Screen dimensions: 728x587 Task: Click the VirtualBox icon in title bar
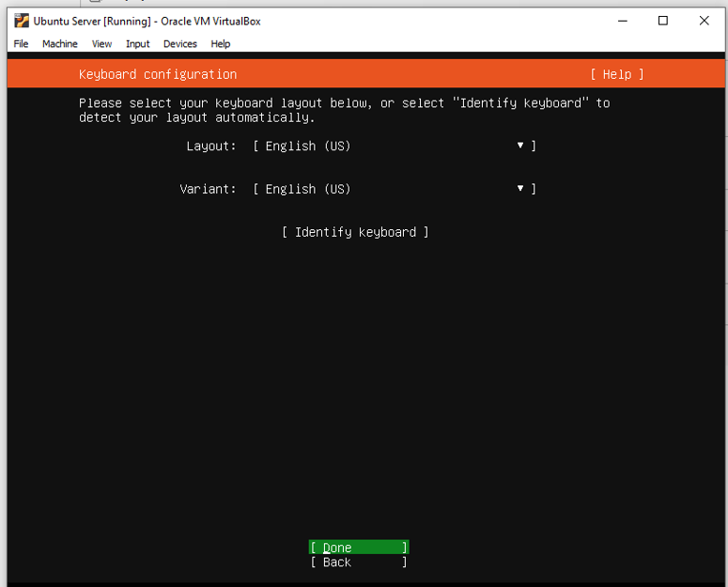click(x=21, y=21)
